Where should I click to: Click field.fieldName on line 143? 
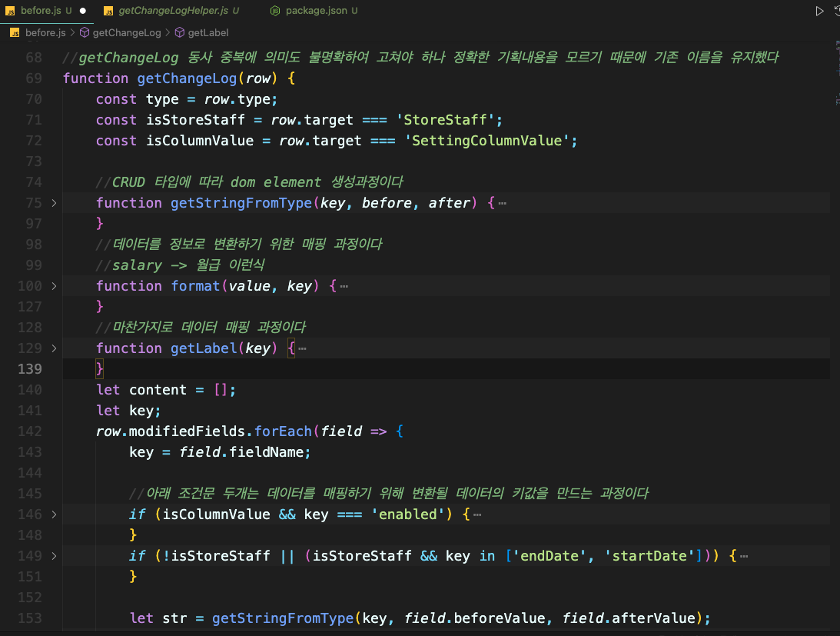point(241,452)
